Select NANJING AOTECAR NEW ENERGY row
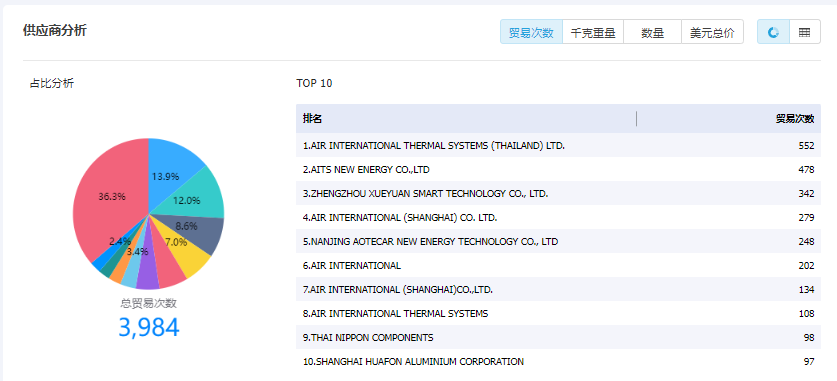 click(x=558, y=242)
